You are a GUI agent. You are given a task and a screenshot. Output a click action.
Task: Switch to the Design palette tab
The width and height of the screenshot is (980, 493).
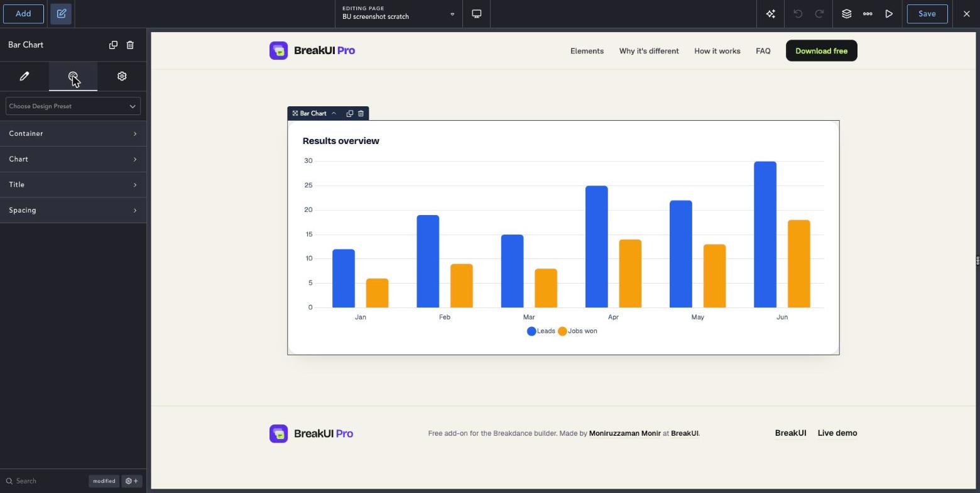(x=73, y=76)
